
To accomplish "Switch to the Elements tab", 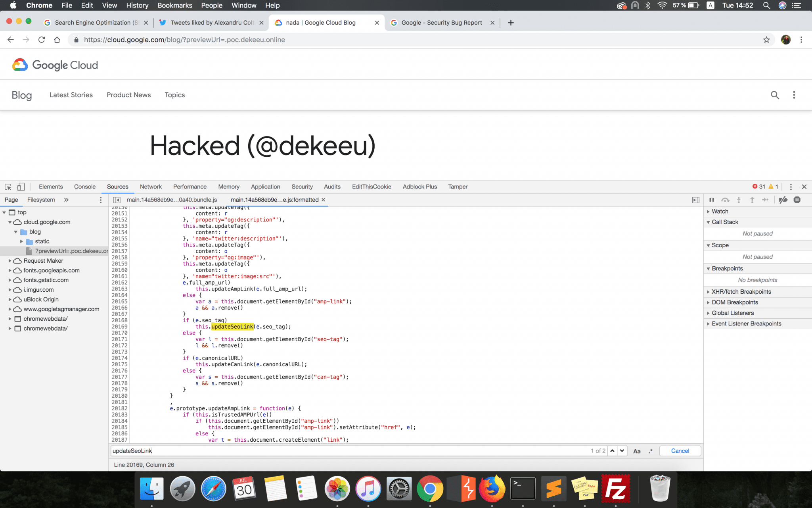I will coord(51,187).
